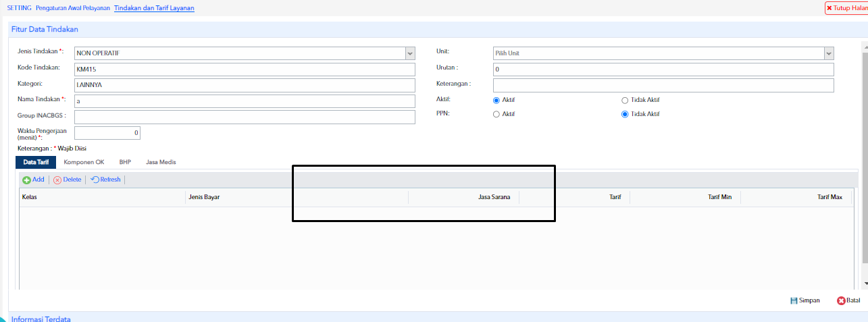Click the Nama Tindakan input field
Screen dimensions: 868x322
pos(245,101)
